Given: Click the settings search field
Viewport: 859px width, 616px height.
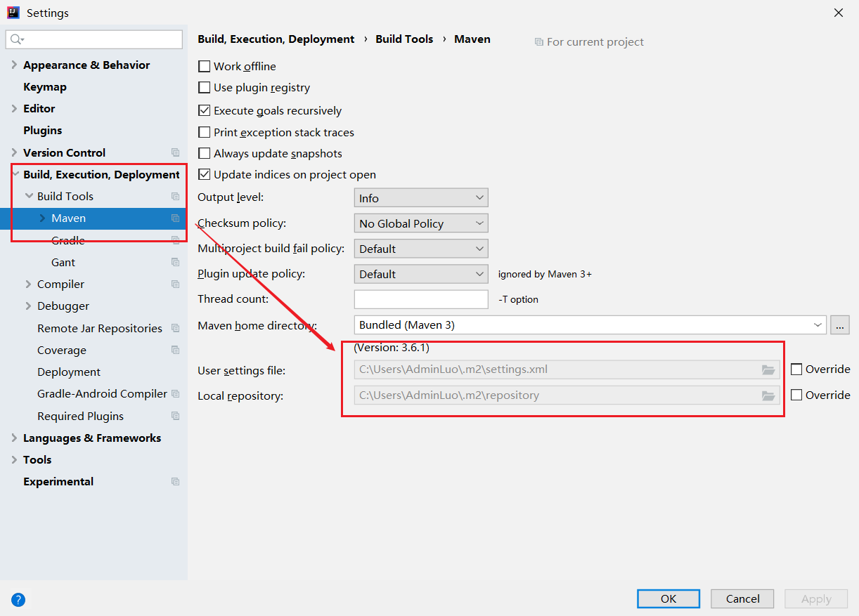Looking at the screenshot, I should (x=94, y=39).
